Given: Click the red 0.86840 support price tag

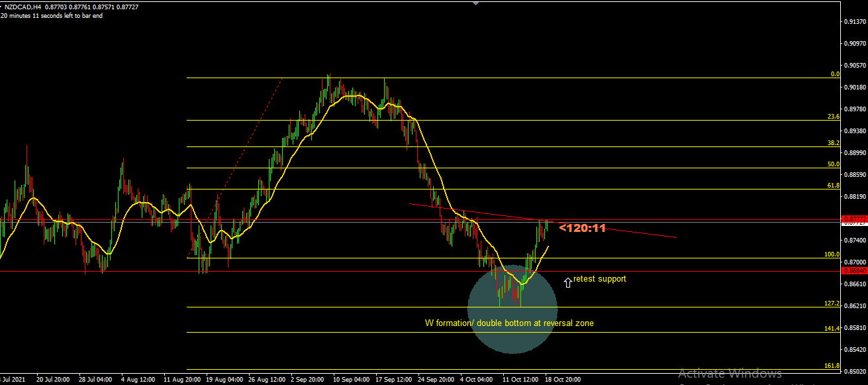Looking at the screenshot, I should [x=853, y=271].
